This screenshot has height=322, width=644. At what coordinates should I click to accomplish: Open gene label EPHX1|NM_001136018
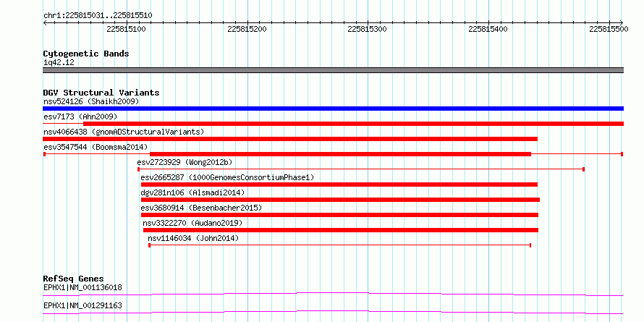(82, 287)
